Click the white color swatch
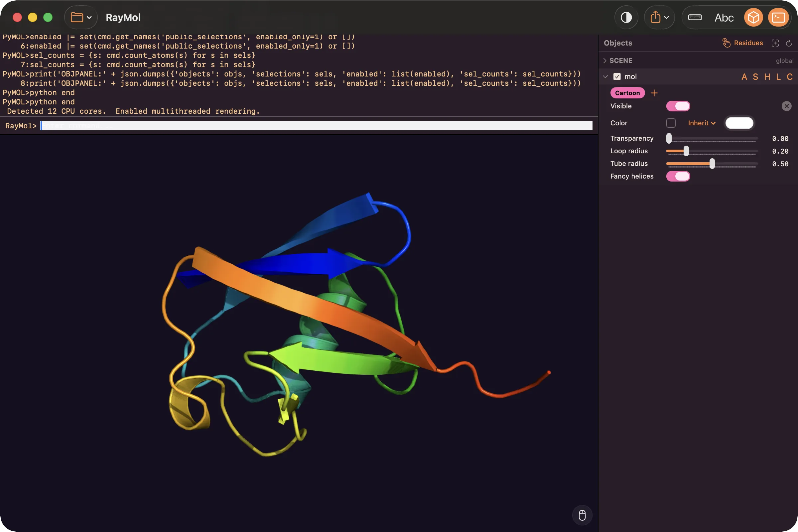 pos(739,123)
